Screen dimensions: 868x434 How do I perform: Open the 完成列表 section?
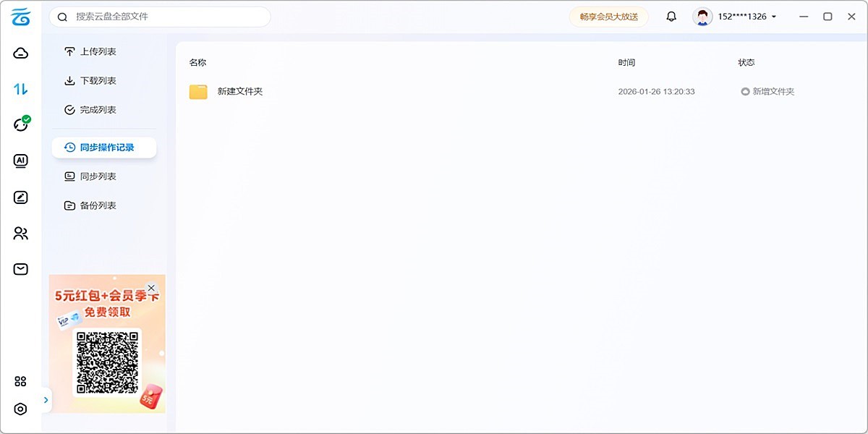pyautogui.click(x=90, y=109)
